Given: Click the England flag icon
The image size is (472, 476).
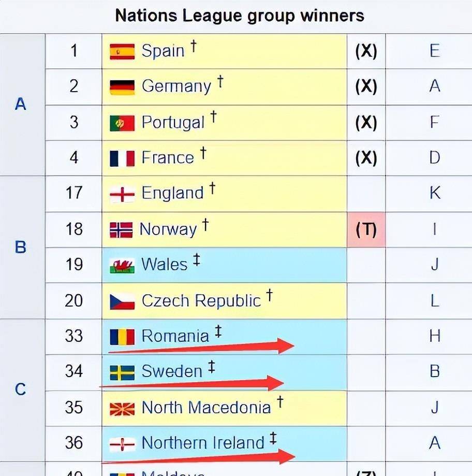Looking at the screenshot, I should [x=122, y=194].
